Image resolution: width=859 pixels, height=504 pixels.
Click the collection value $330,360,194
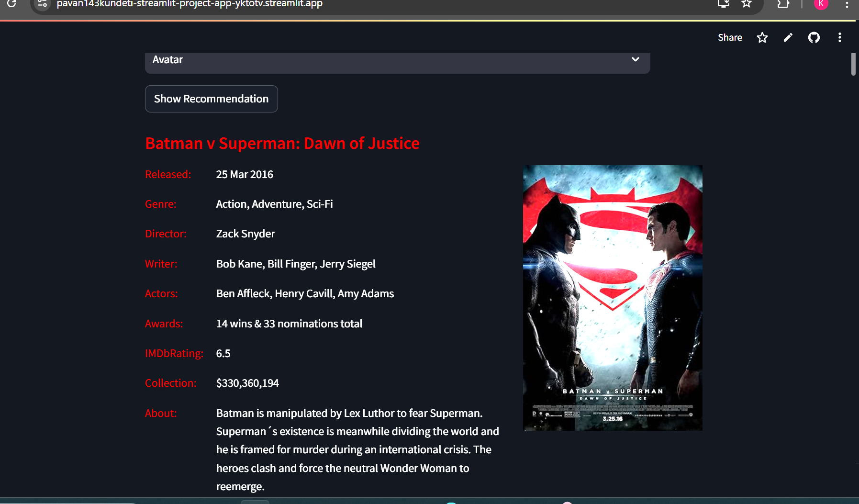point(247,383)
